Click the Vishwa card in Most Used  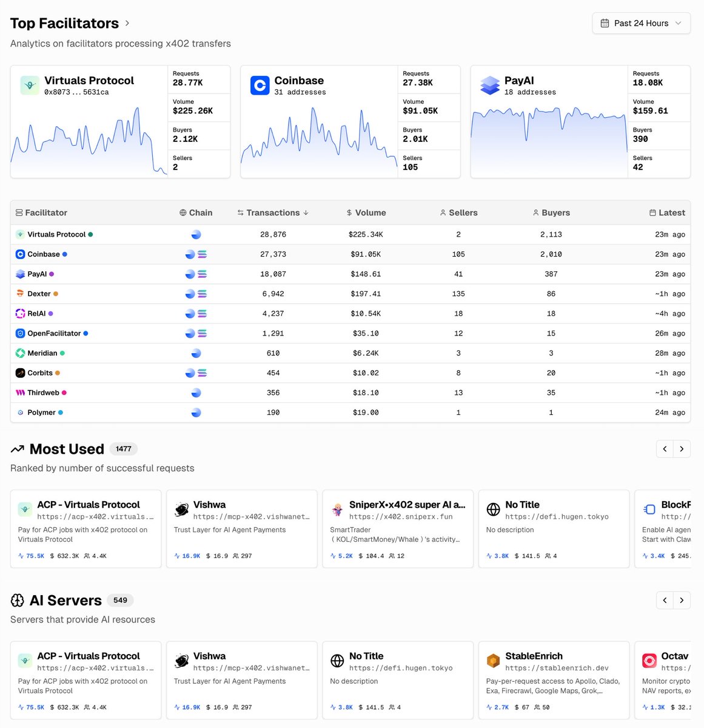241,528
